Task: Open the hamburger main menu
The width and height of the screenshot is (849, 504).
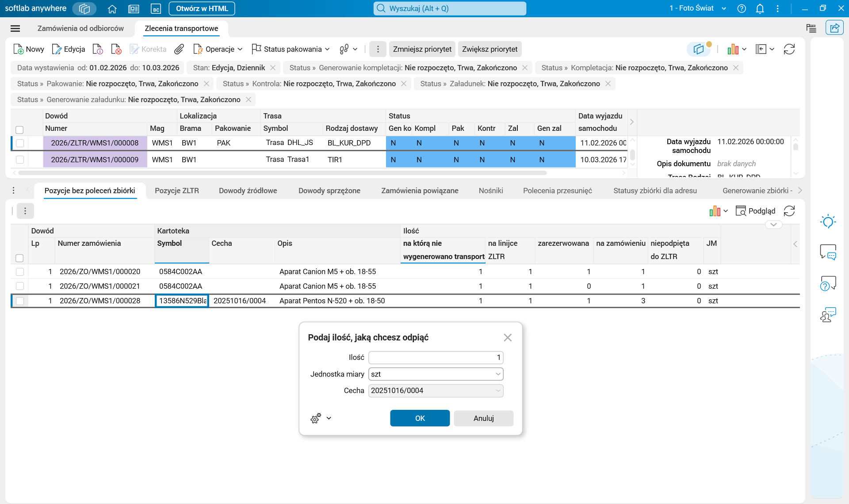Action: (15, 28)
